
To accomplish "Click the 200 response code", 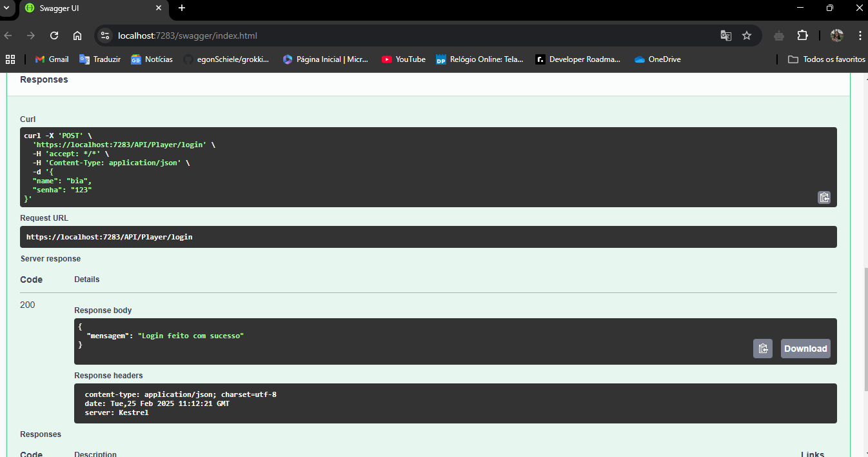I will (28, 305).
